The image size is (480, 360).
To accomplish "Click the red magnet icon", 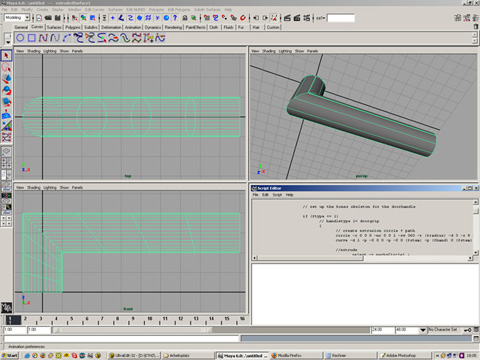I will click(x=243, y=18).
